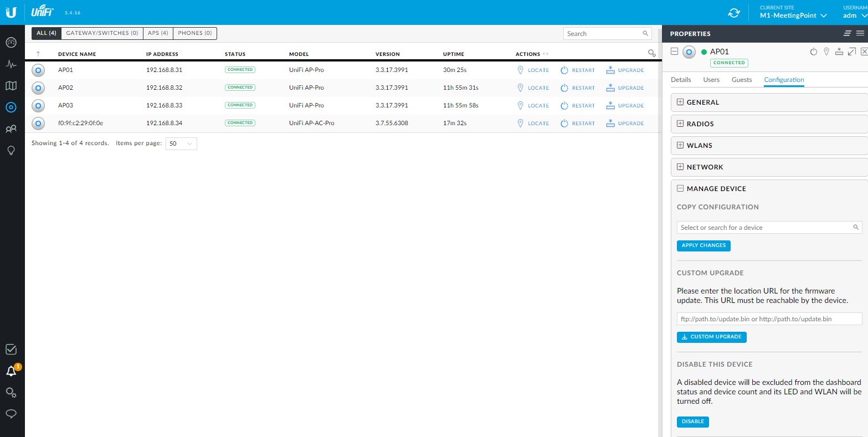Sort by the IP ADDRESS column header
The height and width of the screenshot is (437, 868).
[162, 54]
